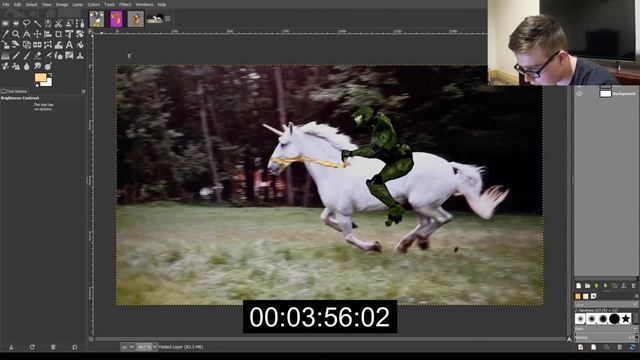Select the Pencil tool
The height and width of the screenshot is (360, 640).
[x=16, y=55]
